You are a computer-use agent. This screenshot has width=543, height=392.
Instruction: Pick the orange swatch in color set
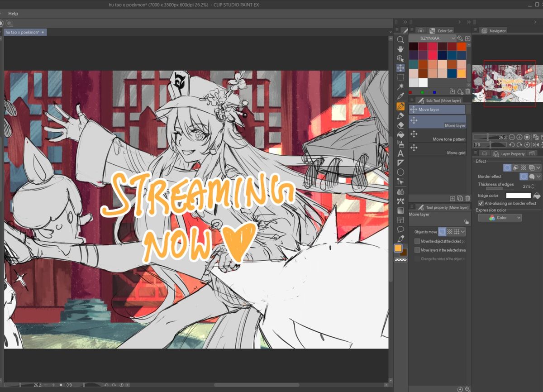pyautogui.click(x=461, y=73)
